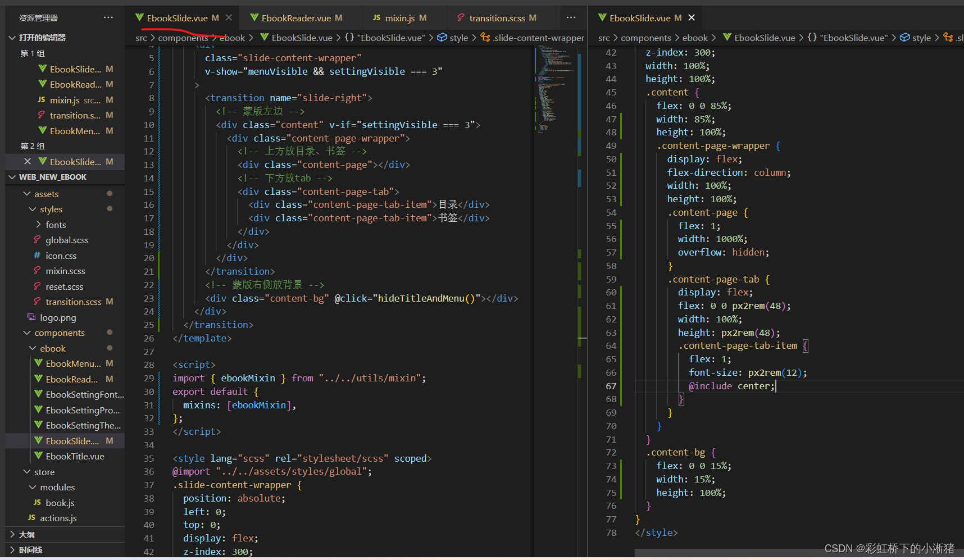Image resolution: width=964 pixels, height=560 pixels.
Task: Close the EbookSlide.vue tab in right editor
Action: click(x=692, y=18)
